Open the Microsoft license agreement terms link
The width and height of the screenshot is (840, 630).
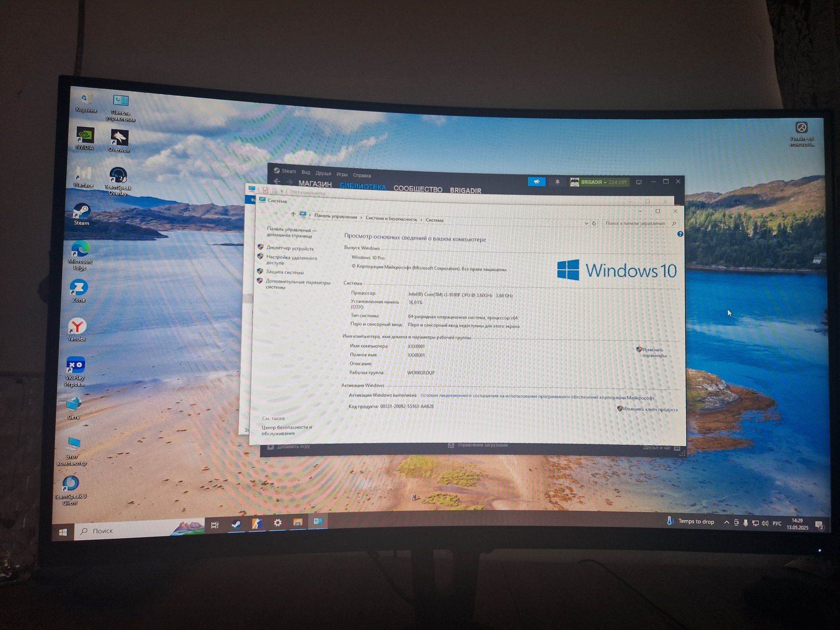click(x=537, y=396)
